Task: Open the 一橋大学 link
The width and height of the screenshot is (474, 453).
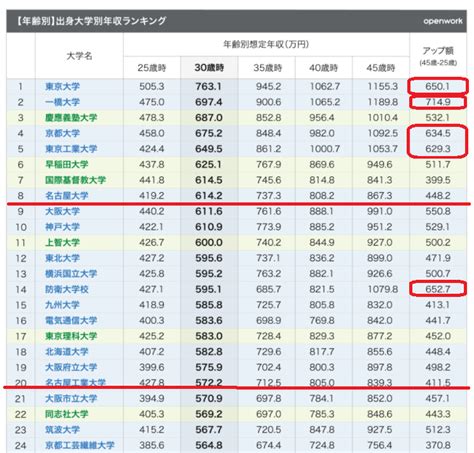Action: point(62,102)
